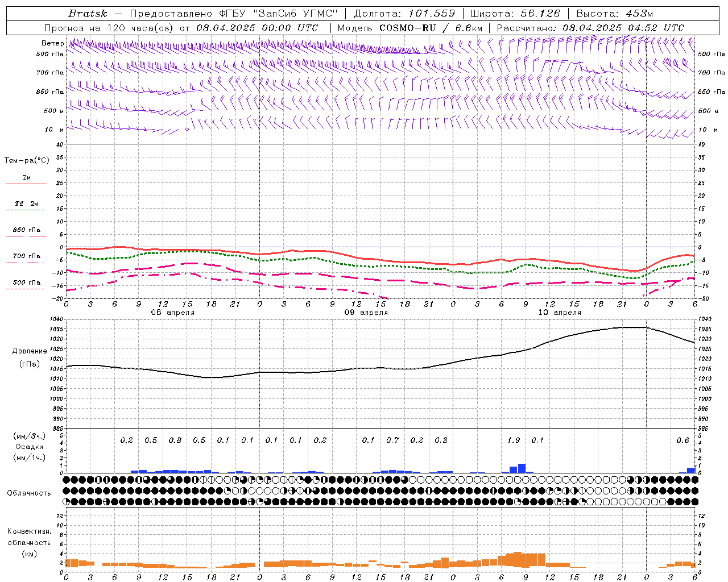The width and height of the screenshot is (728, 582).
Task: Click the 0.6 precipitation value
Action: pos(682,440)
